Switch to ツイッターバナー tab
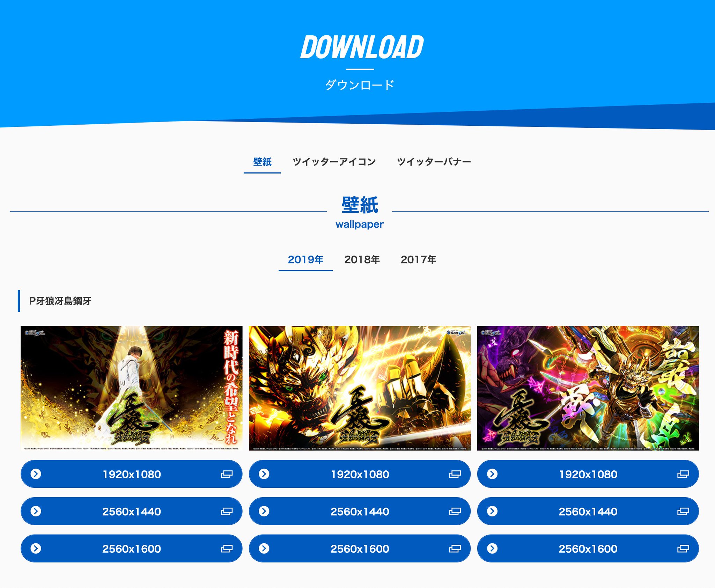 coord(434,162)
